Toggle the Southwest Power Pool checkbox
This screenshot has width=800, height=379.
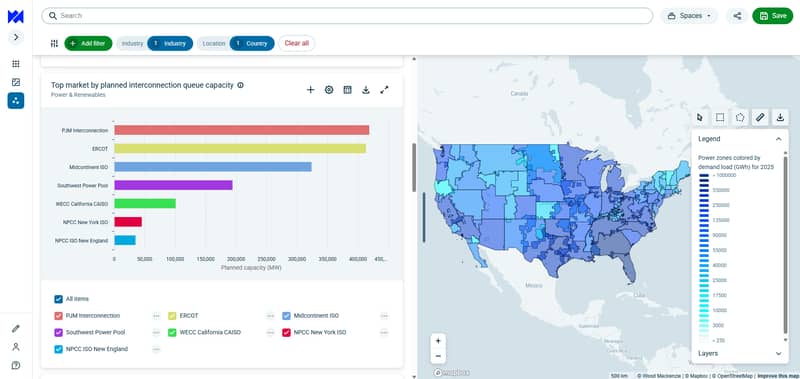(x=59, y=332)
